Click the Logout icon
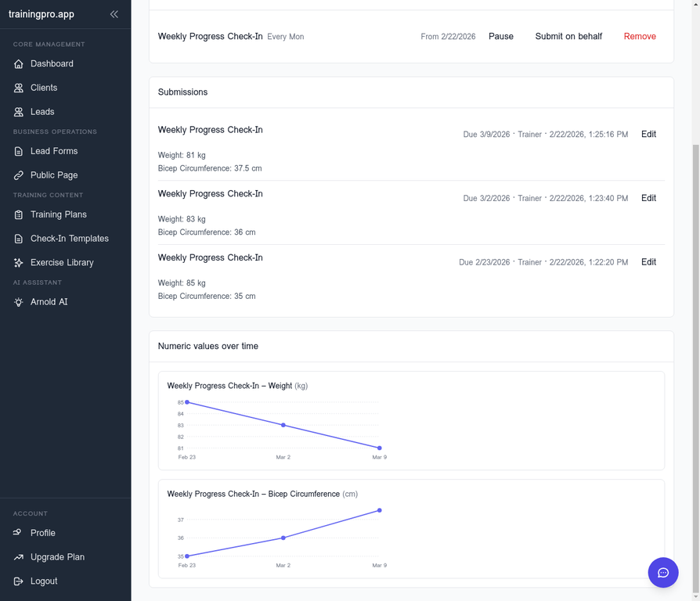Image resolution: width=700 pixels, height=601 pixels. 19,581
